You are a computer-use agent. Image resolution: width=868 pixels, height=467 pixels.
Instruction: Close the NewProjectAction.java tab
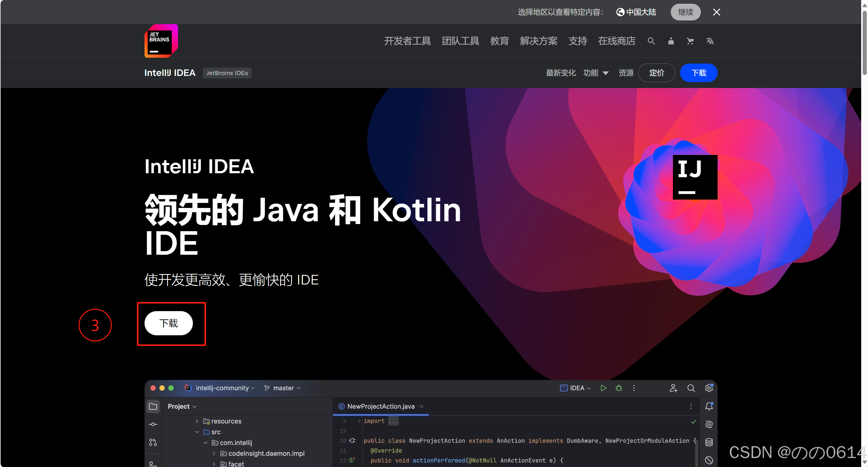[x=421, y=406]
